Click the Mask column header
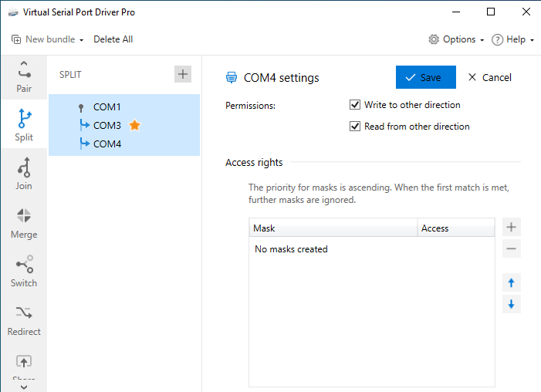Image resolution: width=541 pixels, height=392 pixels. point(333,228)
